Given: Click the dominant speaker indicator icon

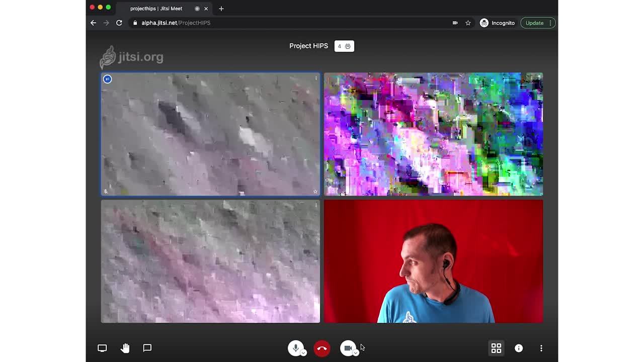Looking at the screenshot, I should [x=107, y=79].
